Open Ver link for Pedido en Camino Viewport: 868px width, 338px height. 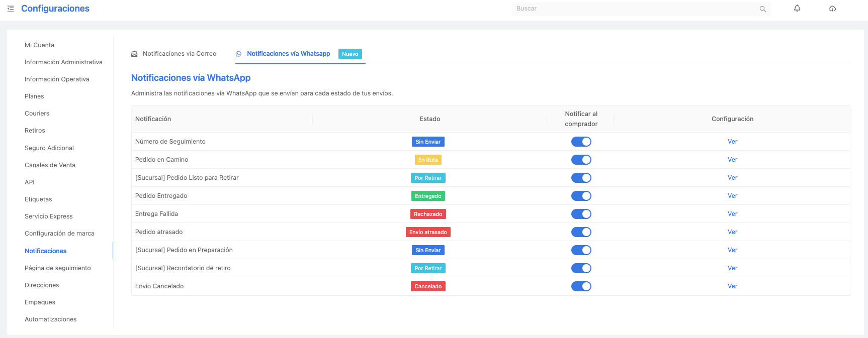[x=732, y=160]
